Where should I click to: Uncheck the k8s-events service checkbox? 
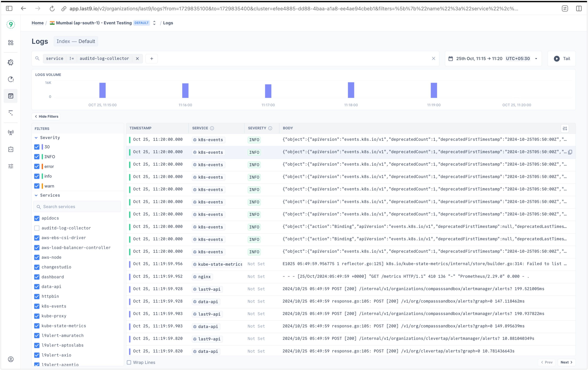click(x=37, y=306)
